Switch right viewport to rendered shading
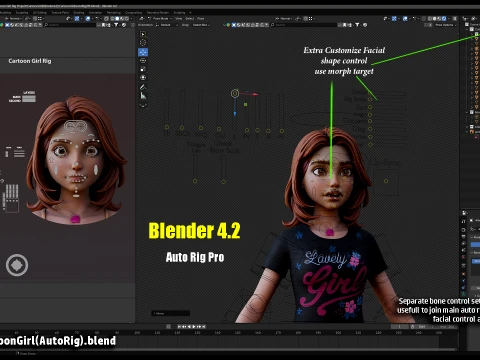The height and width of the screenshot is (360, 480). (444, 18)
